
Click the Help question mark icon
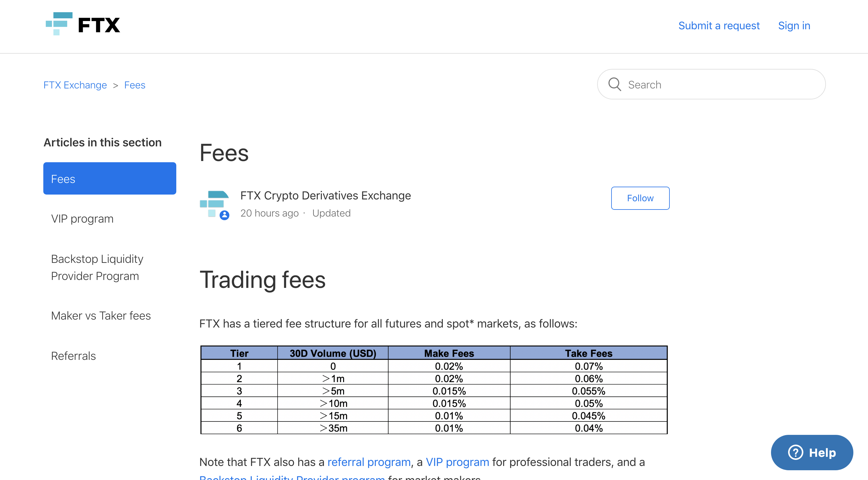pyautogui.click(x=795, y=452)
